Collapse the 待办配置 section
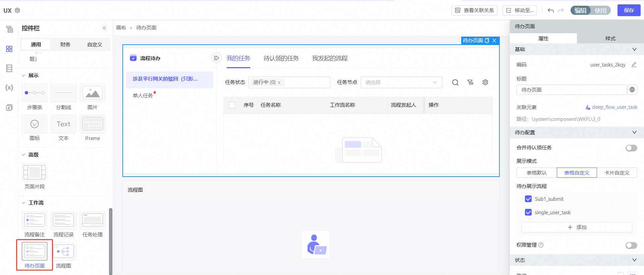The width and height of the screenshot is (644, 275). pyautogui.click(x=634, y=132)
